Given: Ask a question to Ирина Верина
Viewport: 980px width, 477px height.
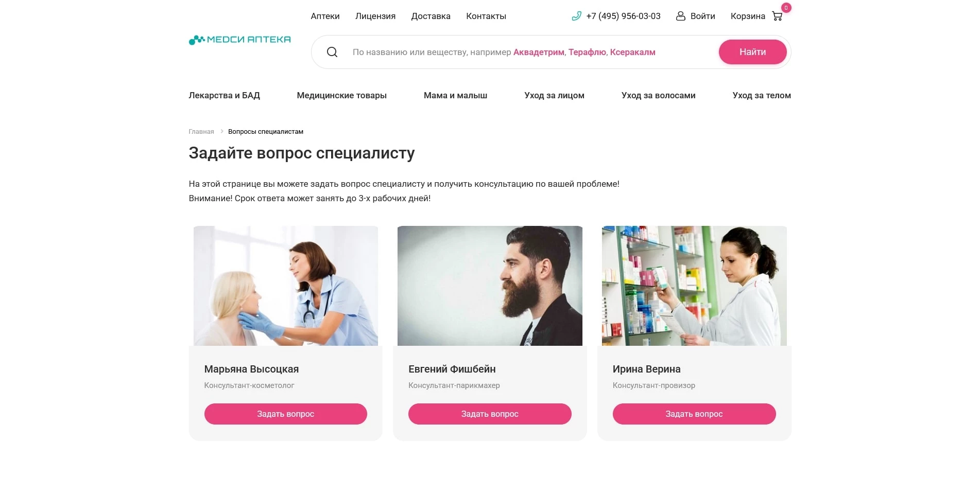Looking at the screenshot, I should coord(694,414).
